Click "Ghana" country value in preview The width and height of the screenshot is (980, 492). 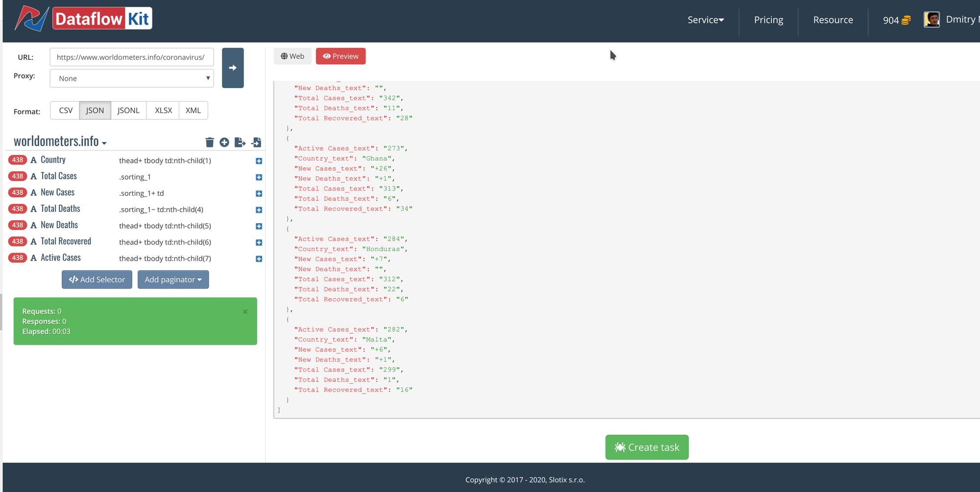click(376, 159)
